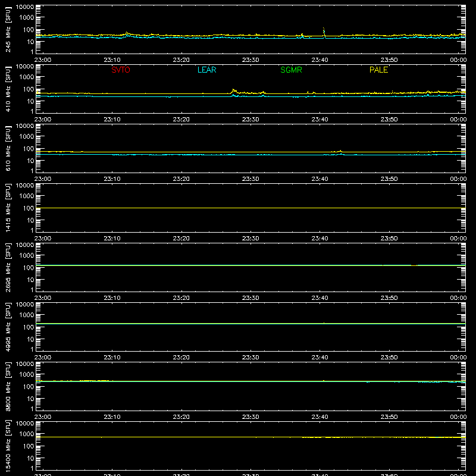Click the 100 tick label on 4995 MHz axis
The height and width of the screenshot is (476, 476).
coord(29,327)
